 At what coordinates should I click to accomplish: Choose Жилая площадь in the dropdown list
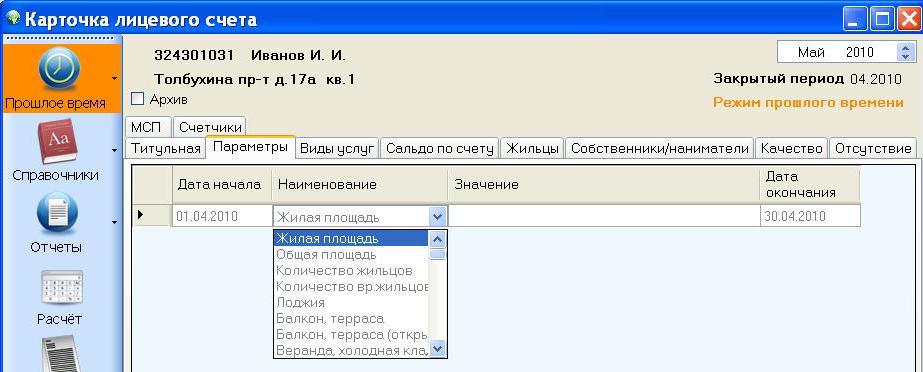tap(351, 238)
